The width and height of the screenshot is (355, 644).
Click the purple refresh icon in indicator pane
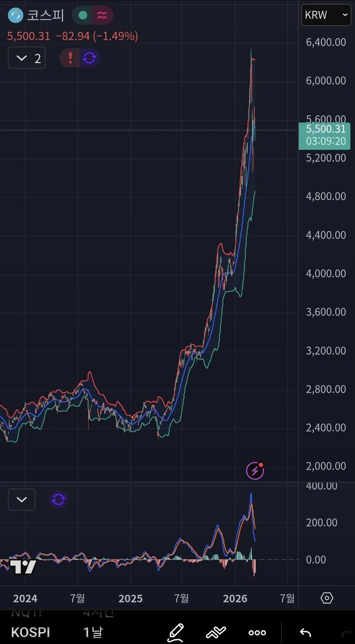(x=59, y=500)
